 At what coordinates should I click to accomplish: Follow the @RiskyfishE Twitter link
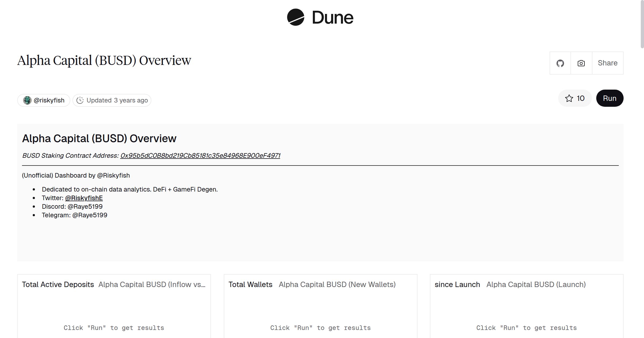point(84,198)
